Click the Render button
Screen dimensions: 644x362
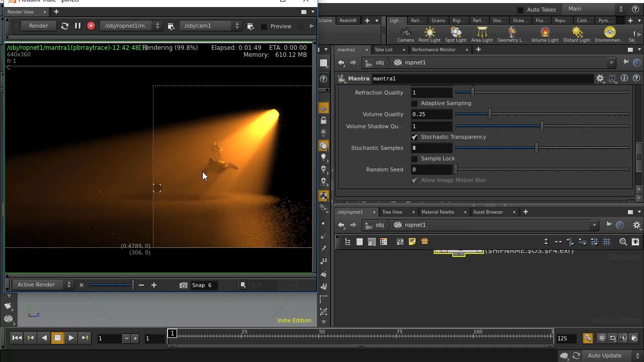39,26
